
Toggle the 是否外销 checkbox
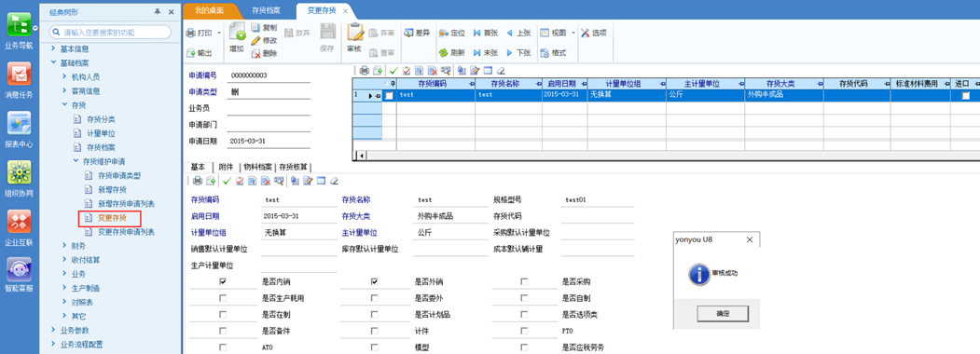tap(374, 281)
